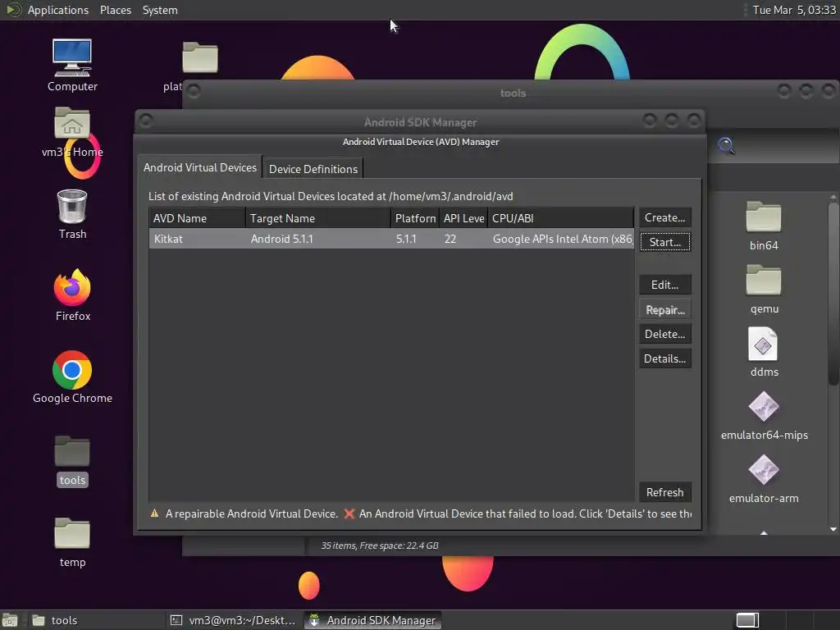
Task: Click the tools taskbar button
Action: pyautogui.click(x=95, y=620)
